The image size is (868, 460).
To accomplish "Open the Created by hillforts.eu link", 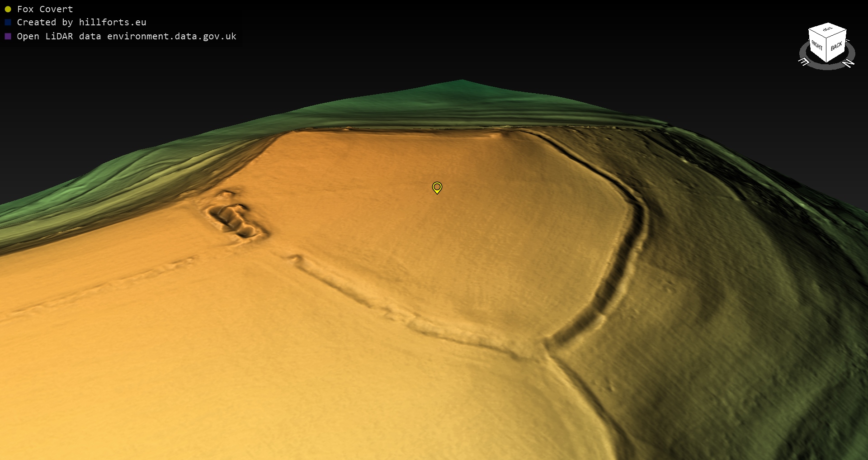I will (81, 22).
